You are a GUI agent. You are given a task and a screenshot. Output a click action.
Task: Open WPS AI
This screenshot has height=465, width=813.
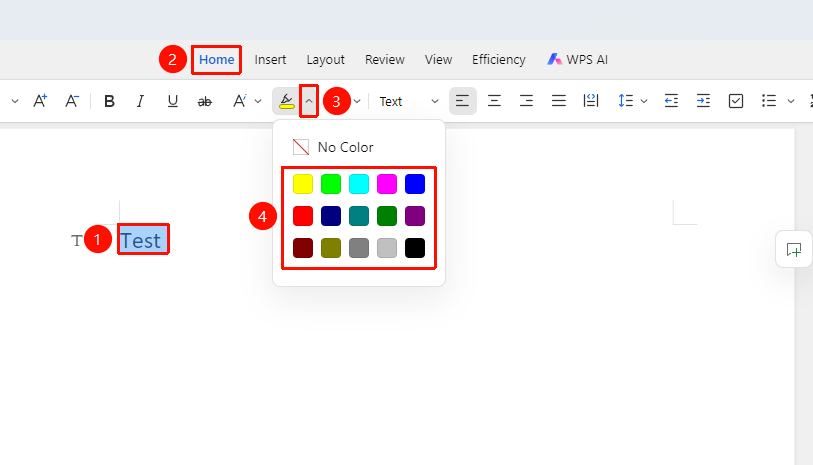click(578, 60)
